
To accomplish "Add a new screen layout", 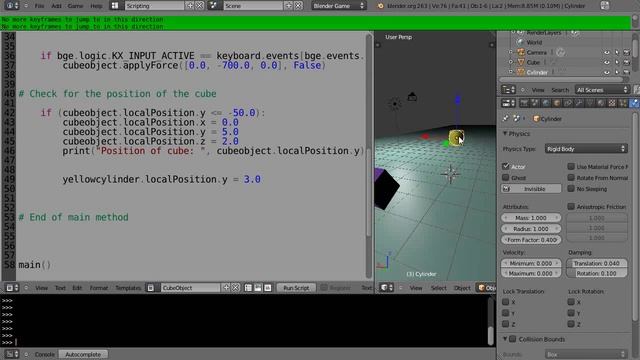I will click(x=190, y=6).
